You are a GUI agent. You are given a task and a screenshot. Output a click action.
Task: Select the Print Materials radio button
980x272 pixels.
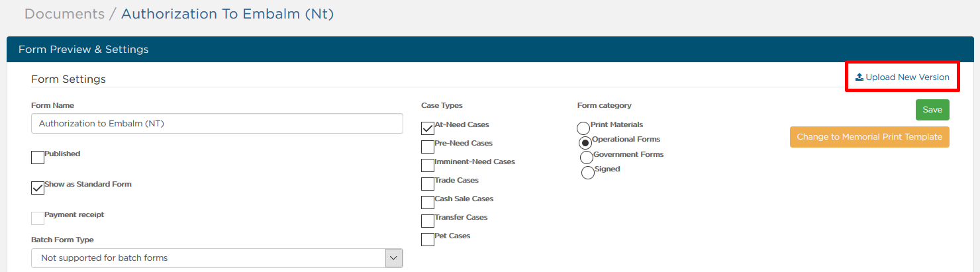(584, 128)
